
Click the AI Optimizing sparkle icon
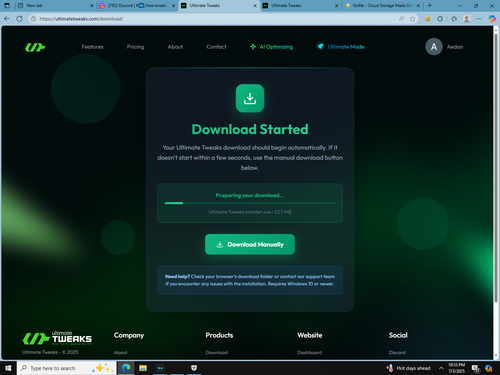(253, 47)
